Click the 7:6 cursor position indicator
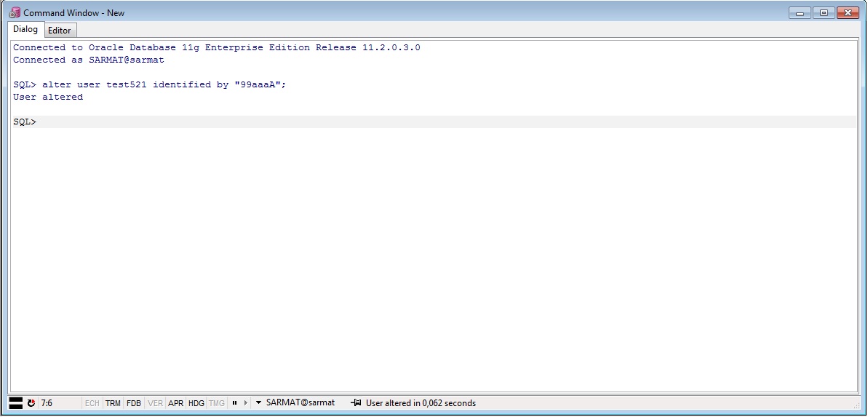 pyautogui.click(x=47, y=403)
